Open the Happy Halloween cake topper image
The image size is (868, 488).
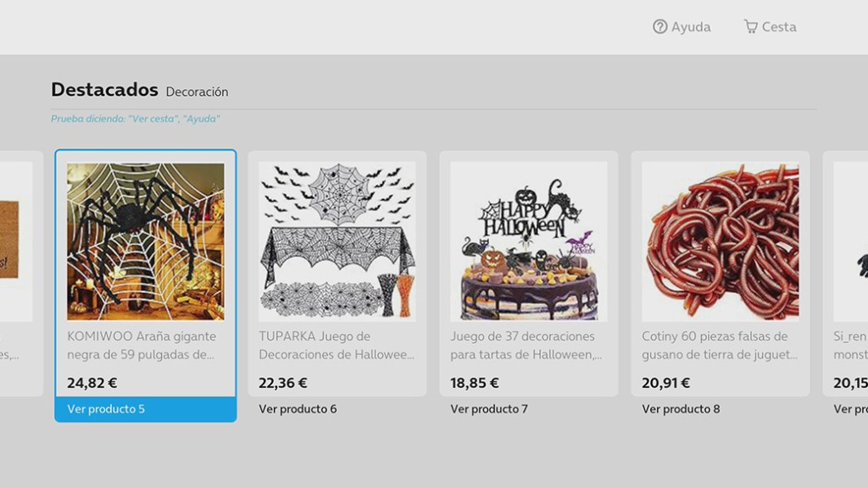click(529, 241)
